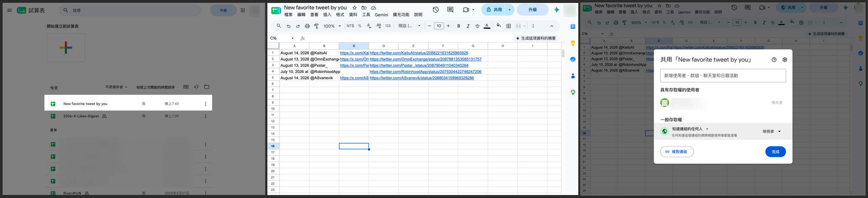Image resolution: width=868 pixels, height=198 pixels.
Task: Toggle italic in middle toolbar
Action: click(x=468, y=26)
